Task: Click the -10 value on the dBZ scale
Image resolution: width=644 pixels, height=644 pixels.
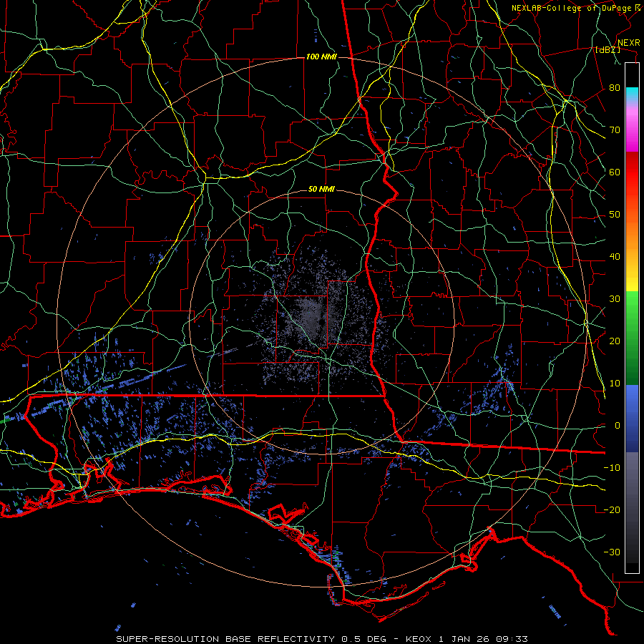Action: pyautogui.click(x=612, y=468)
